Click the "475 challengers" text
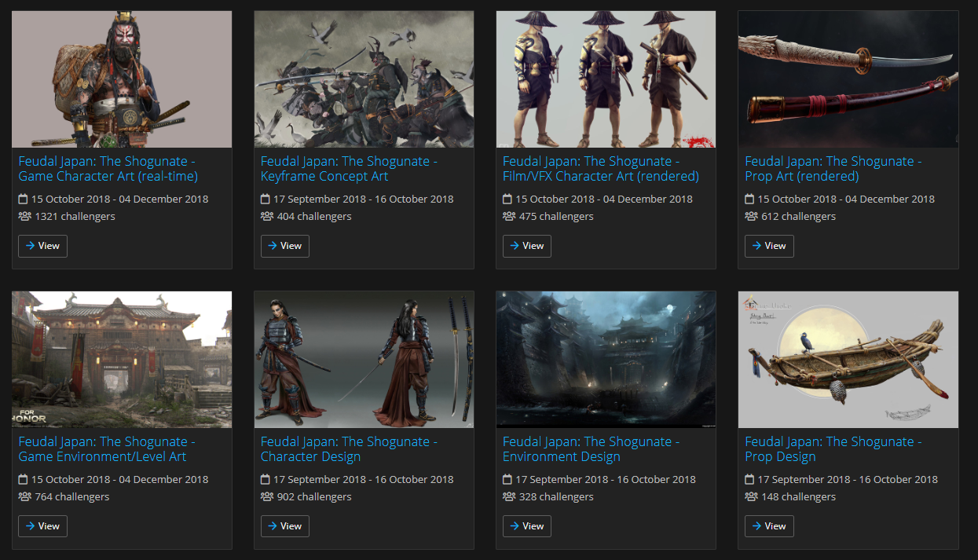The image size is (978, 560). 556,216
